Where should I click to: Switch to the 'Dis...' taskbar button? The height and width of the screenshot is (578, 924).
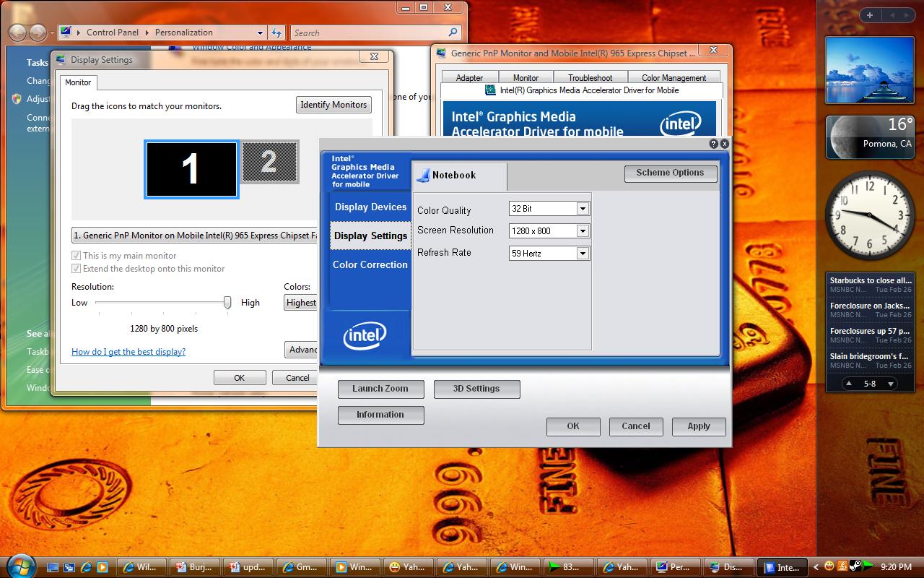(728, 567)
